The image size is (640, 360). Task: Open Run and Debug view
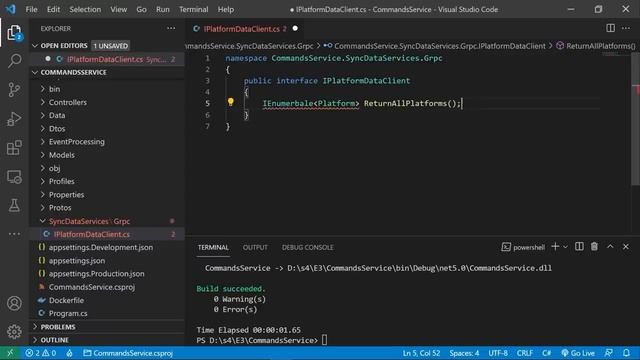(14, 119)
